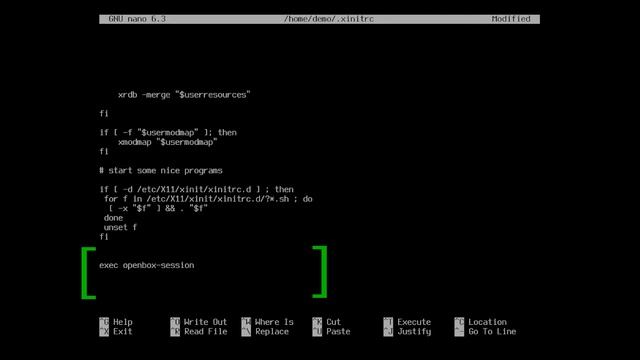Click the 'fi' line below xmodmap
640x360 pixels.
[104, 151]
